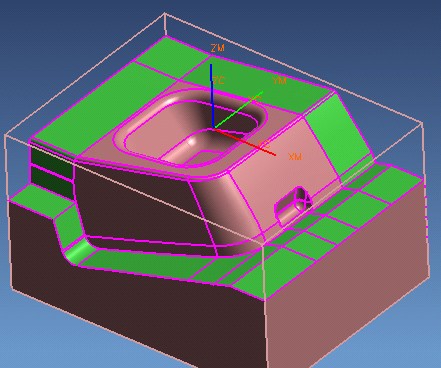Image resolution: width=441 pixels, height=368 pixels.
Task: Click the ZC label beside the blue axis
Action: pyautogui.click(x=219, y=80)
